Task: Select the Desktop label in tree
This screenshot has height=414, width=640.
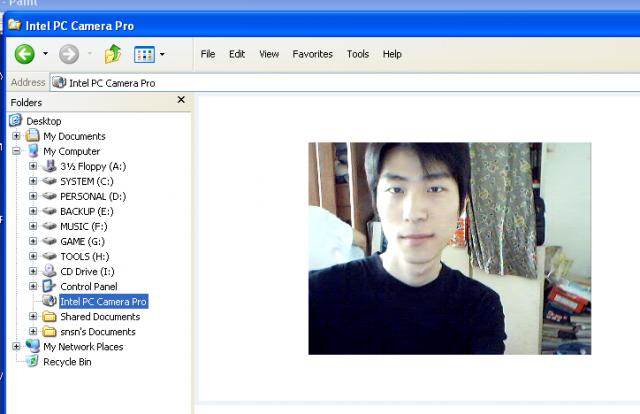Action: [44, 121]
